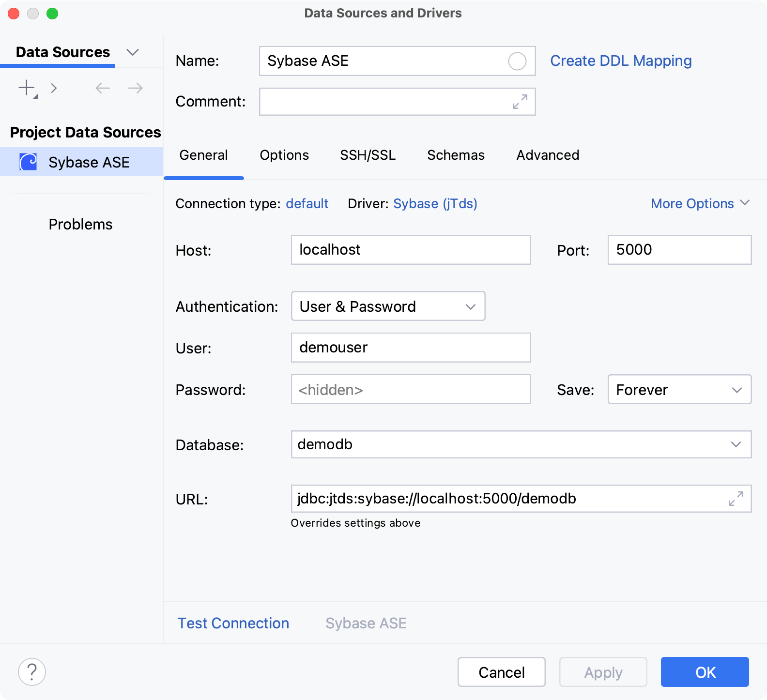
Task: Pick a color using the Name field circle
Action: coord(517,61)
